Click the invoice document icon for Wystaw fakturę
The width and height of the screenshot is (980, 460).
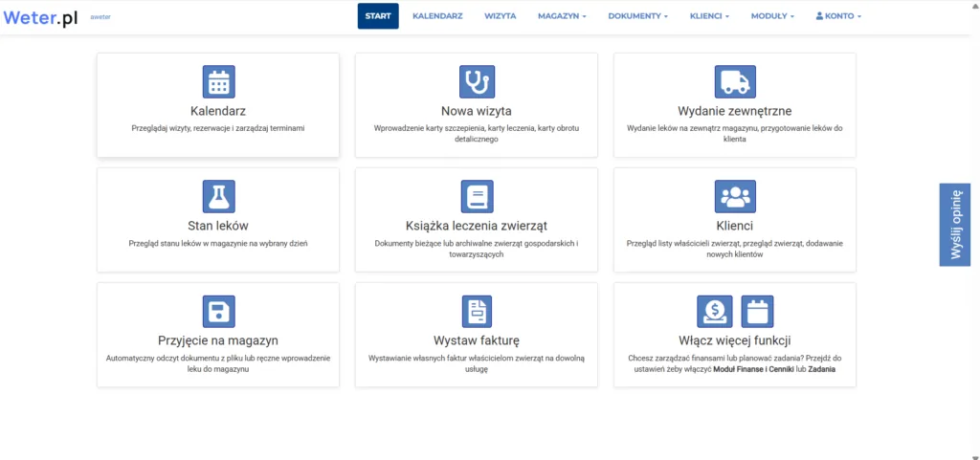[477, 312]
